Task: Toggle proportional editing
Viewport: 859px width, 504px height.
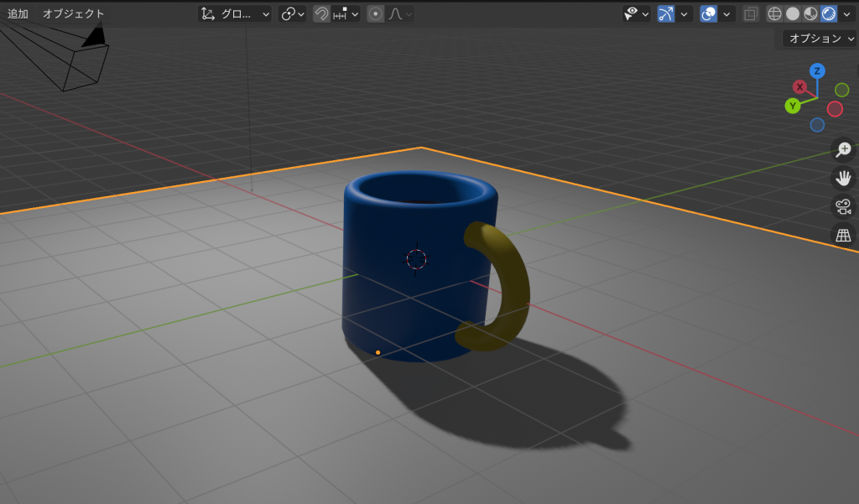Action: coord(376,13)
